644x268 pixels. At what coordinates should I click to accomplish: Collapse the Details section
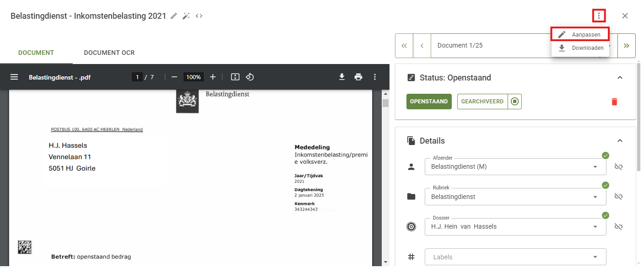coord(620,141)
